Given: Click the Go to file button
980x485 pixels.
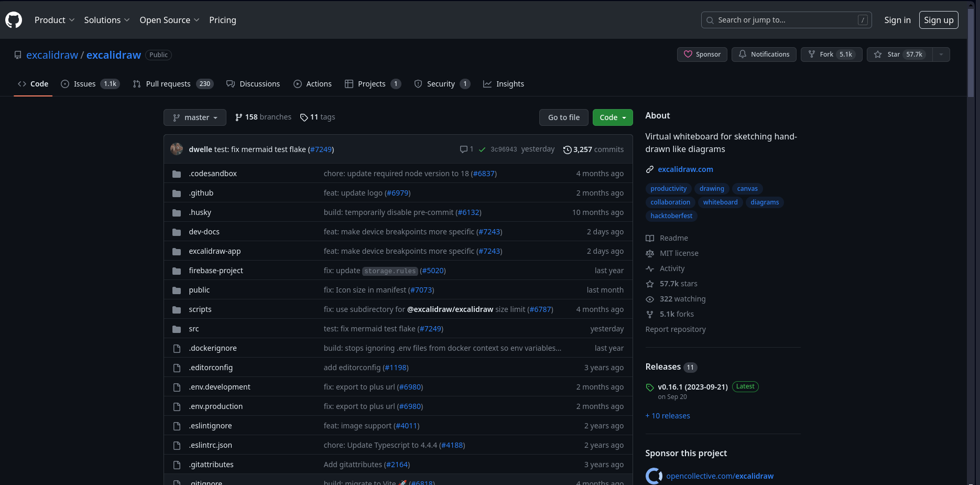Looking at the screenshot, I should (564, 117).
